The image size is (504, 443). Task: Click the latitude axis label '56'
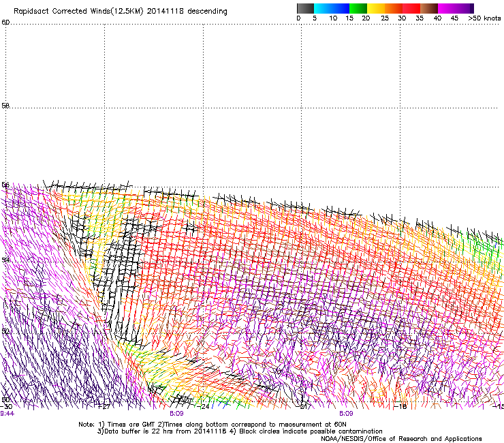5,185
